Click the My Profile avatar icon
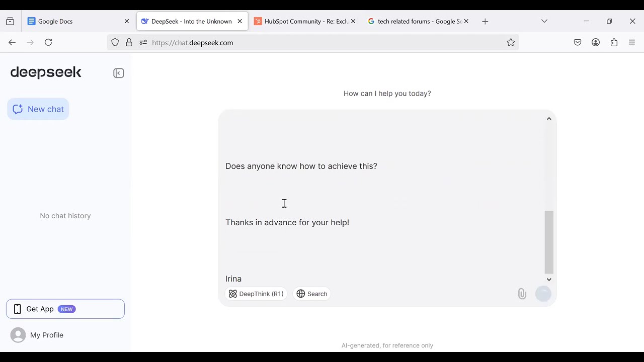 tap(18, 335)
